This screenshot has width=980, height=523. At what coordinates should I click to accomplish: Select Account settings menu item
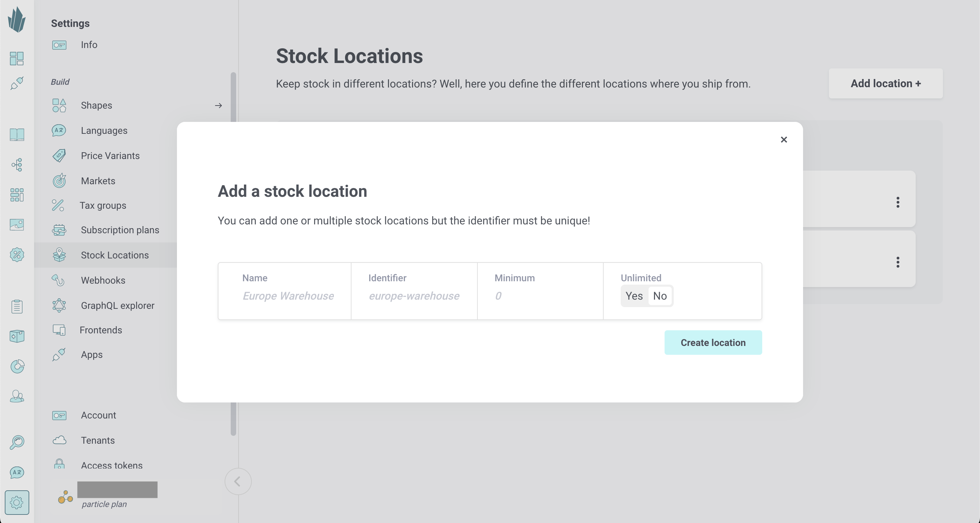point(99,415)
